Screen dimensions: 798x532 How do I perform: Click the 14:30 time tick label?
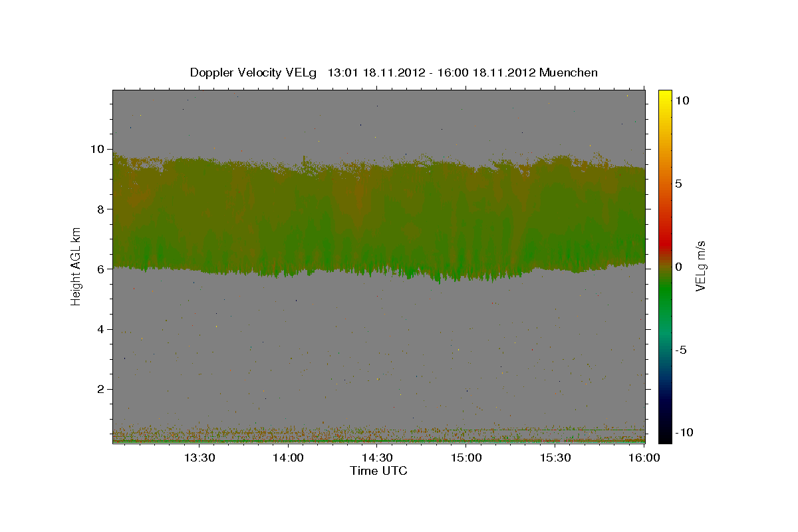378,458
